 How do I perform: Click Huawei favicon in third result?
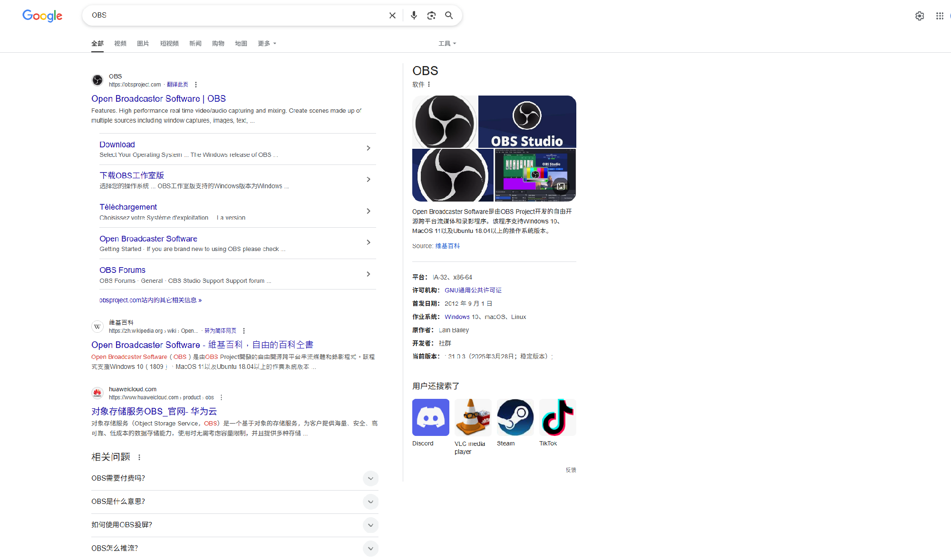97,393
